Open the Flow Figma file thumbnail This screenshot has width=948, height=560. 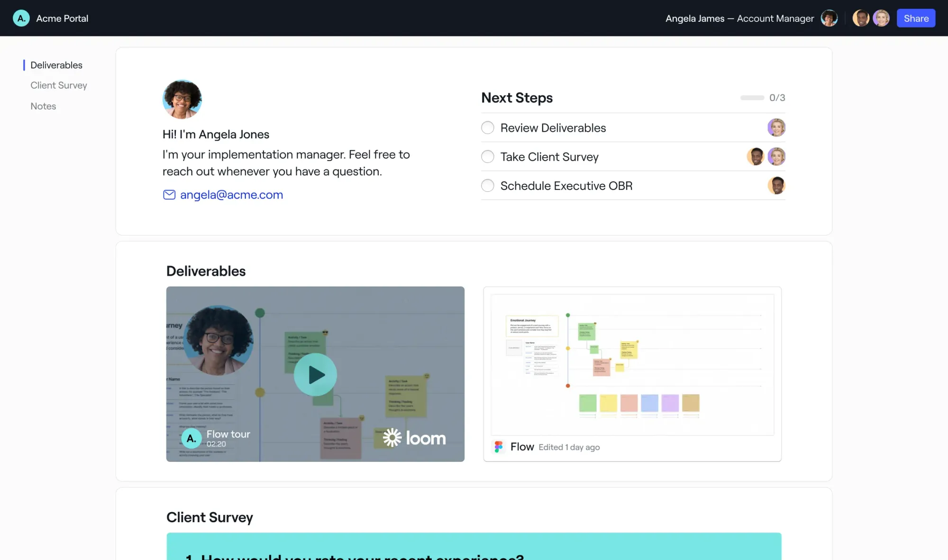tap(632, 364)
